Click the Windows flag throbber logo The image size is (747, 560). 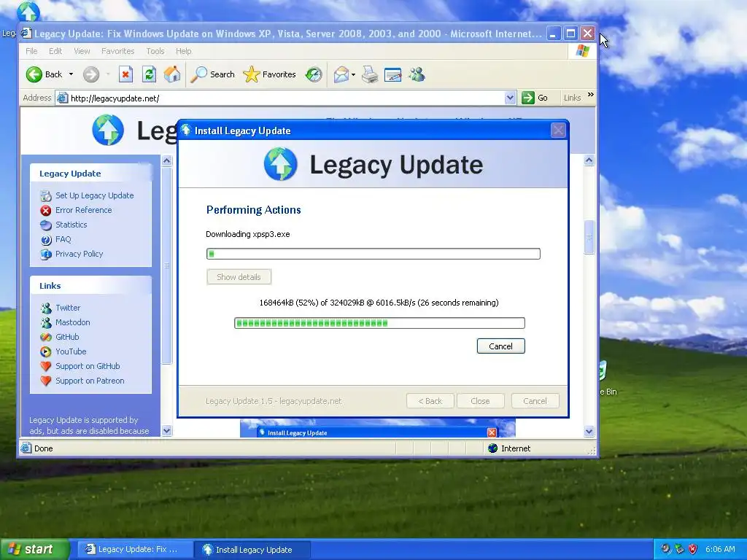click(582, 51)
